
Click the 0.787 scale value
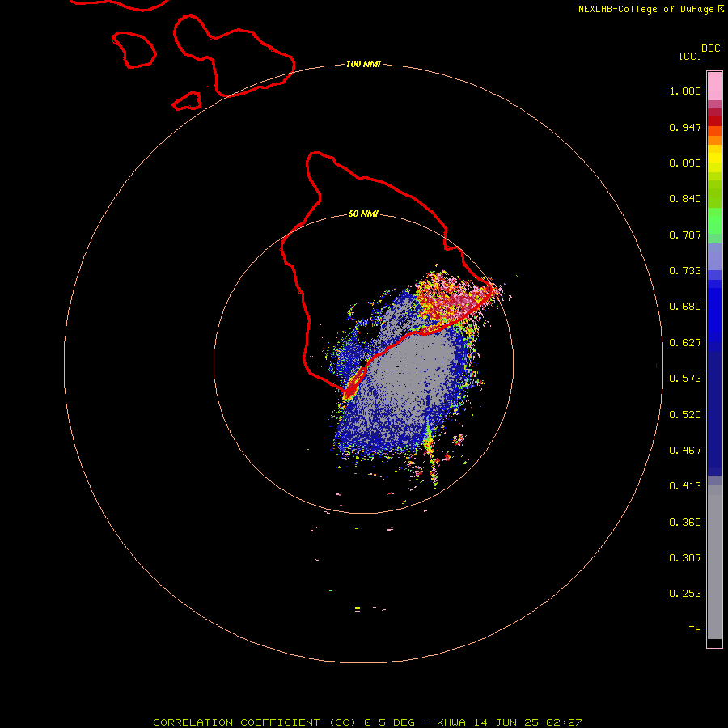coord(685,235)
